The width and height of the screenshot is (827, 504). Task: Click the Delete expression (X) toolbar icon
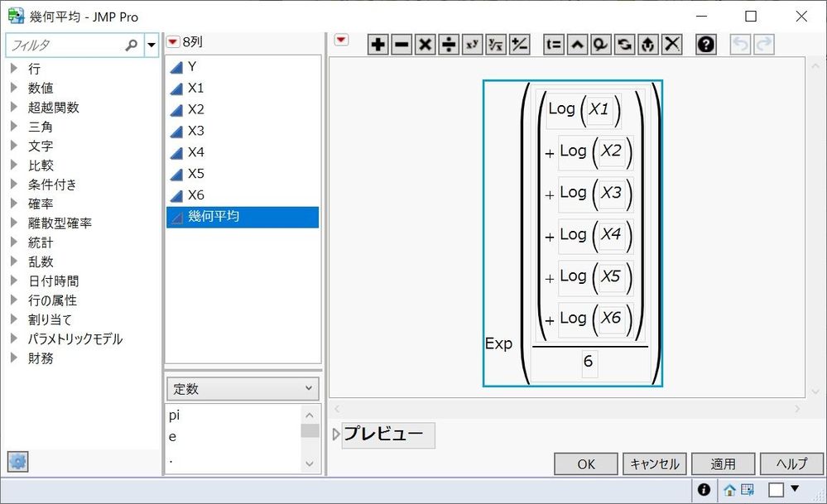coord(672,45)
